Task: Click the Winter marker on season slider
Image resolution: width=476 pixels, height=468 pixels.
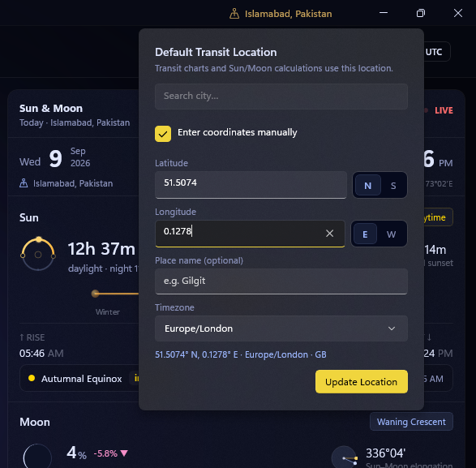Action: pos(96,294)
